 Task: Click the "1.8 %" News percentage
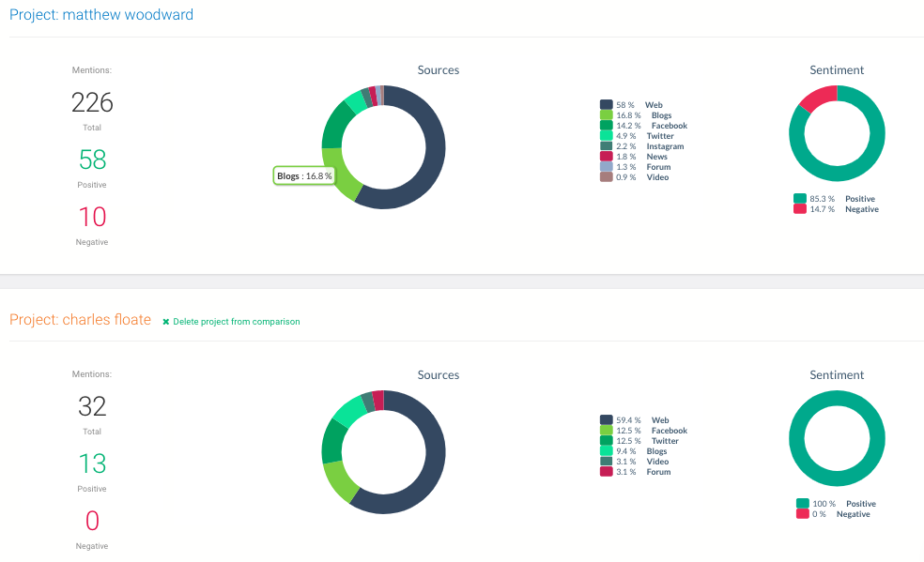[x=625, y=157]
